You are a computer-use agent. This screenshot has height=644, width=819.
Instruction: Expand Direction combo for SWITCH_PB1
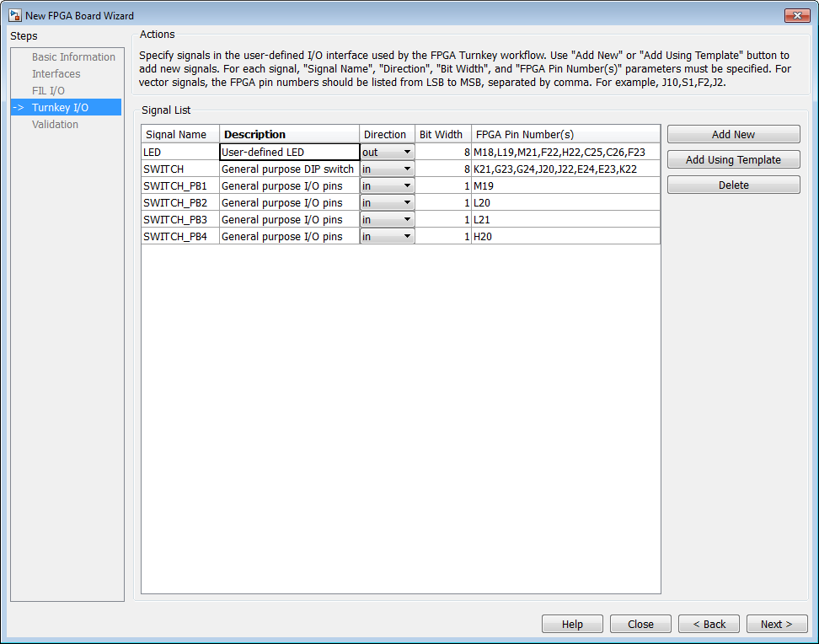tap(387, 185)
